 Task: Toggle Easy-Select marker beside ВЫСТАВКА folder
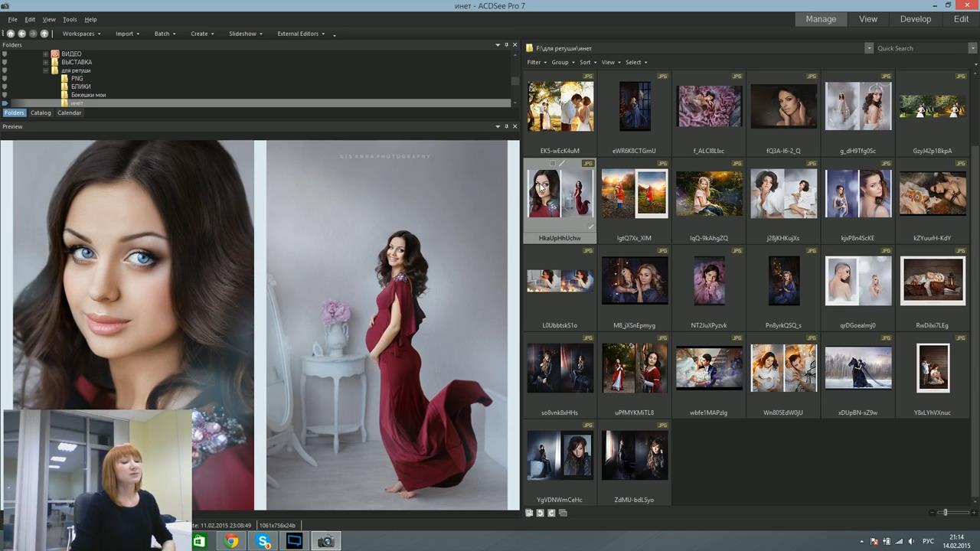pyautogui.click(x=5, y=62)
